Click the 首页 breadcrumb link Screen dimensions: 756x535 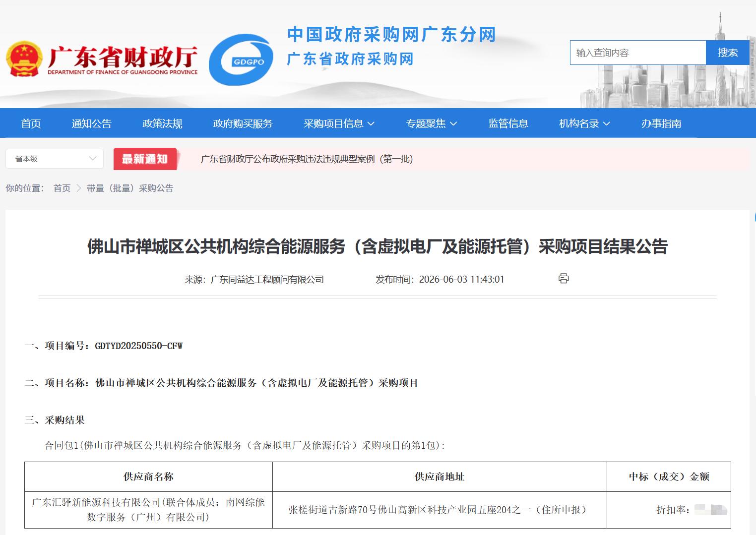(62, 188)
